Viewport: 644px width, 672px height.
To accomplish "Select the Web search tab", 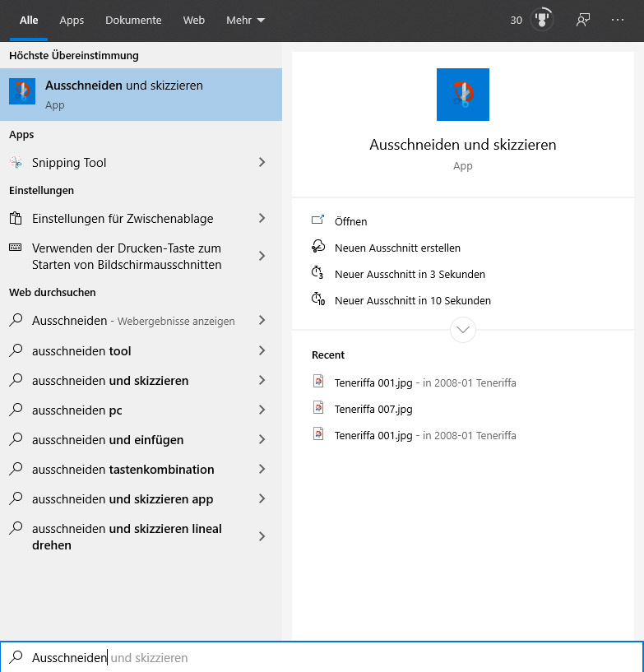I will (194, 20).
